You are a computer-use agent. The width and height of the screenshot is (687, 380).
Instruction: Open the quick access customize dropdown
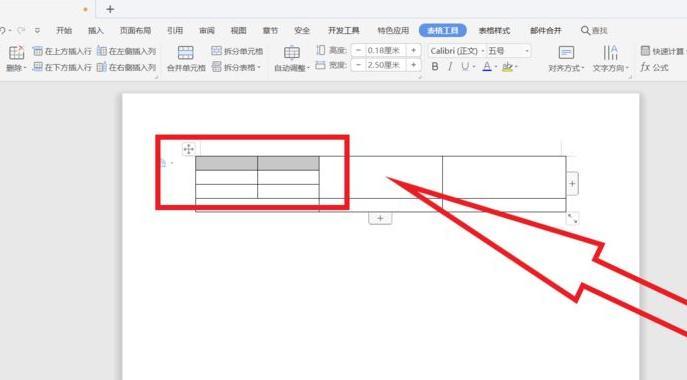(37, 30)
